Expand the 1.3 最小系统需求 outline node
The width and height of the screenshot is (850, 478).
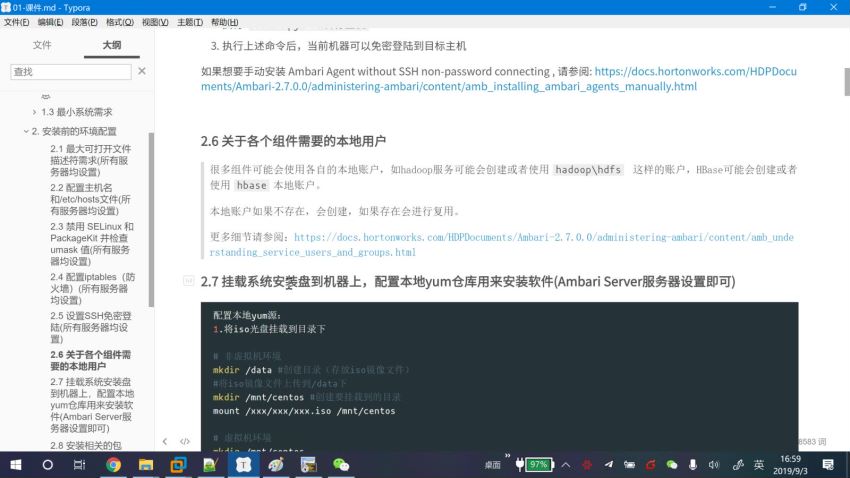pos(34,112)
